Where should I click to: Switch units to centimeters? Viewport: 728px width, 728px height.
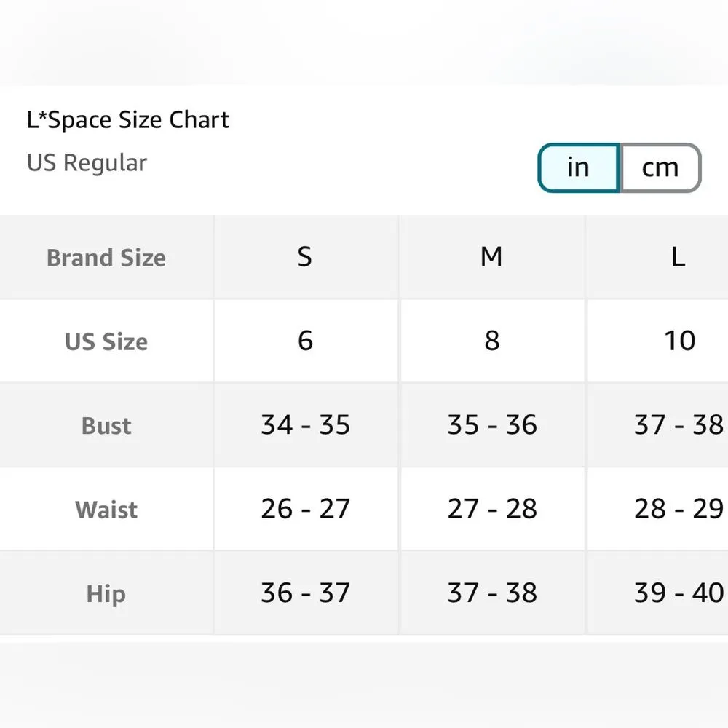point(660,168)
